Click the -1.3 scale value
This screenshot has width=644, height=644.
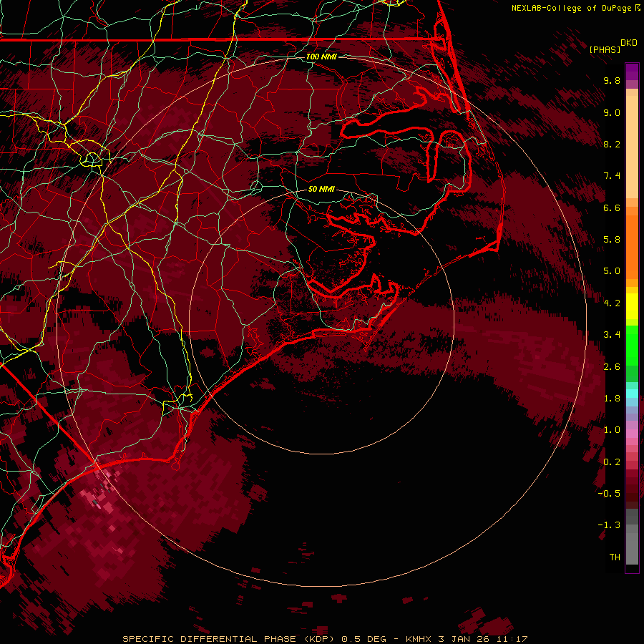pos(609,525)
